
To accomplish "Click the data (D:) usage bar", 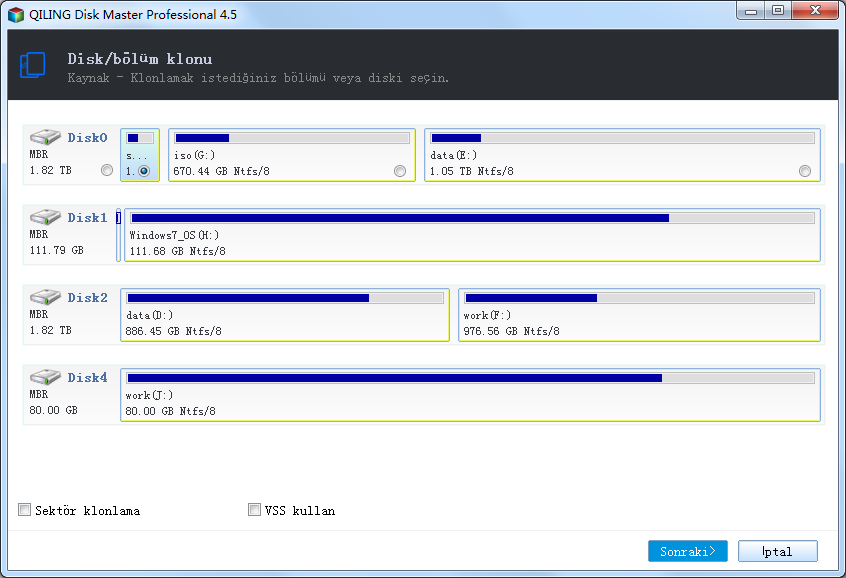I will (x=285, y=298).
